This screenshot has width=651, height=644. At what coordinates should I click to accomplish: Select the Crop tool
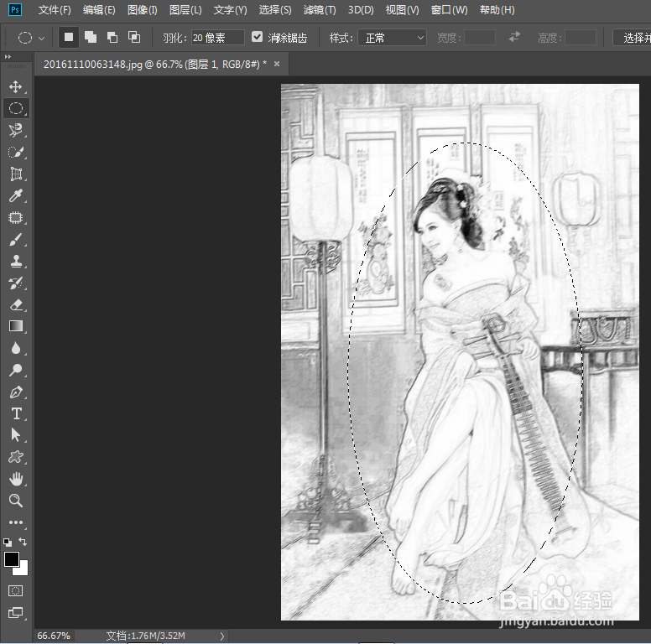pyautogui.click(x=16, y=174)
